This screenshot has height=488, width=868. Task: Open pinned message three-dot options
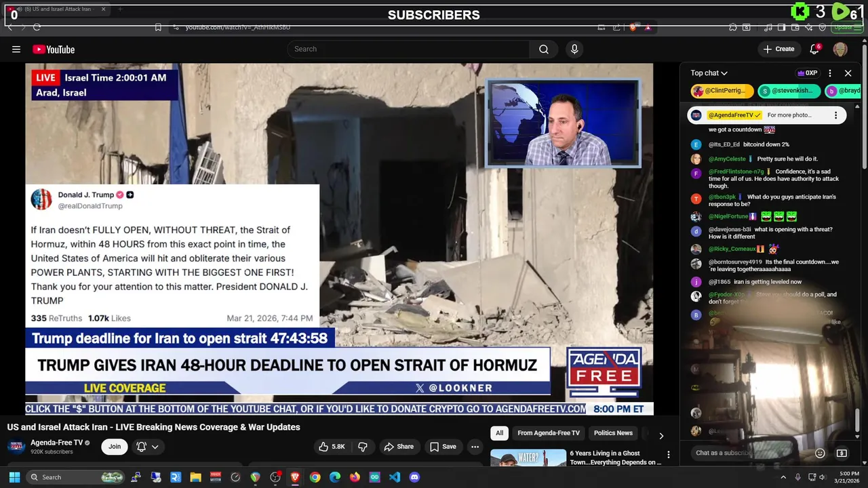835,115
